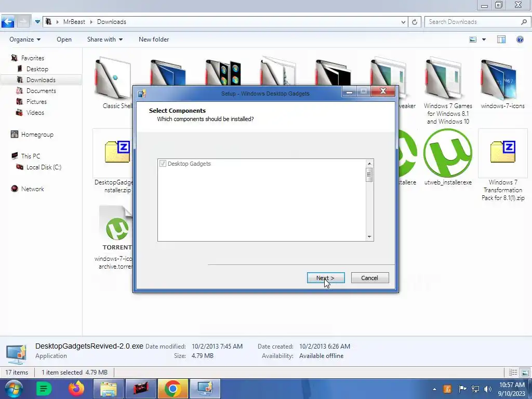
Task: Go back using the Explorer back arrow
Action: click(x=7, y=22)
